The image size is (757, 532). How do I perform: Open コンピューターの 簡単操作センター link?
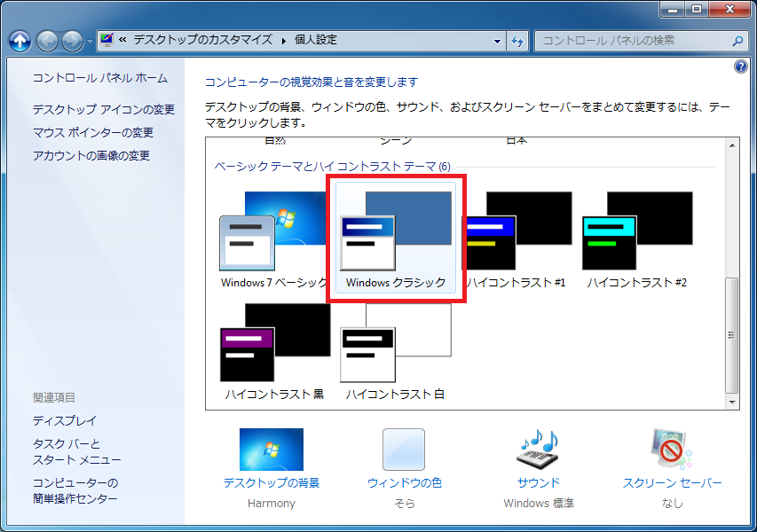75,490
